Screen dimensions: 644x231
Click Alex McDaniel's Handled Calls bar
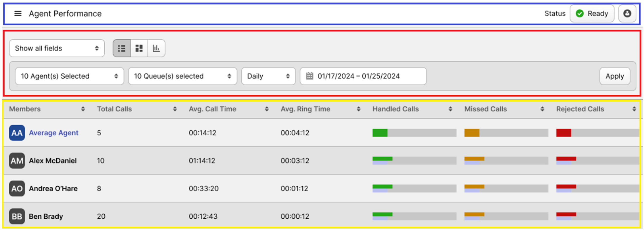tap(414, 160)
